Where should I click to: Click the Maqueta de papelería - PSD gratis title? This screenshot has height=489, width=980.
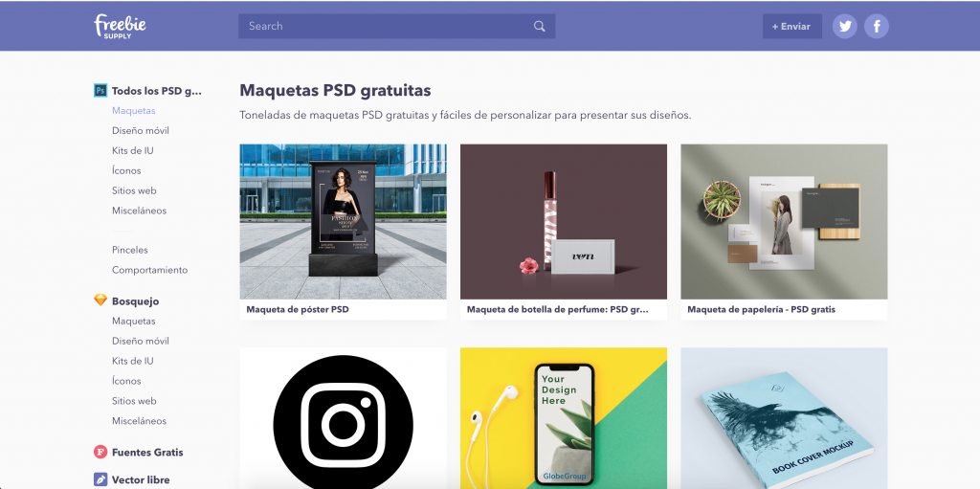tap(761, 309)
